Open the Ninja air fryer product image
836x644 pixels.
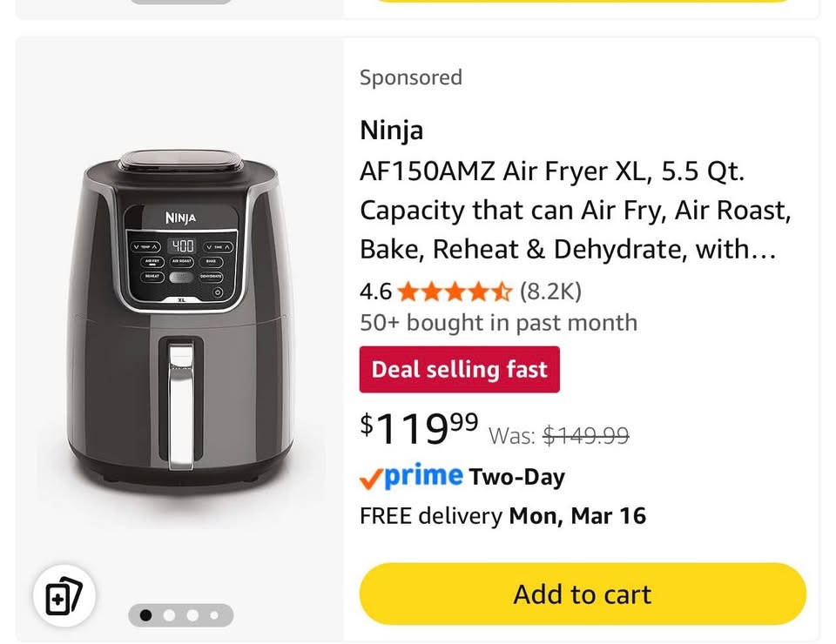(x=180, y=322)
